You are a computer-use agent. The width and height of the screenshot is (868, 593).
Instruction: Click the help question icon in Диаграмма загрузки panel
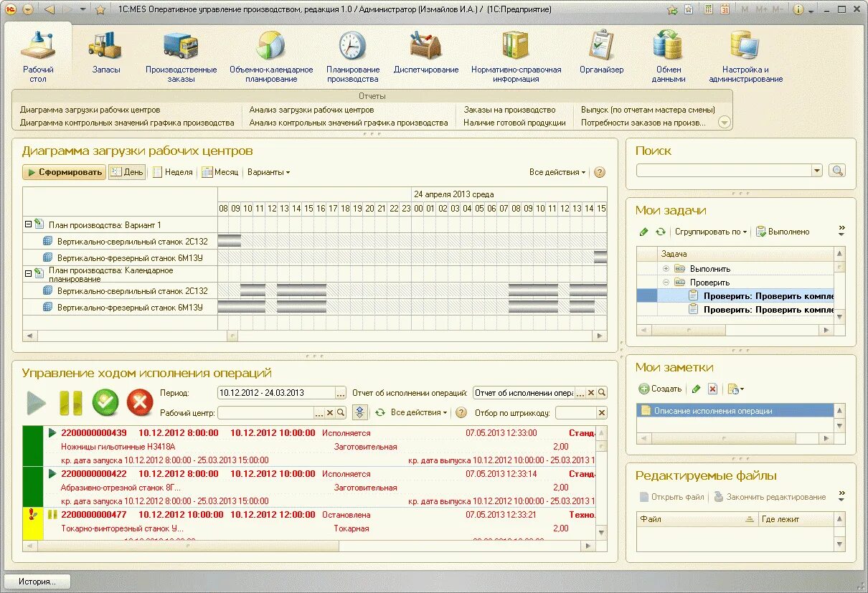(600, 172)
